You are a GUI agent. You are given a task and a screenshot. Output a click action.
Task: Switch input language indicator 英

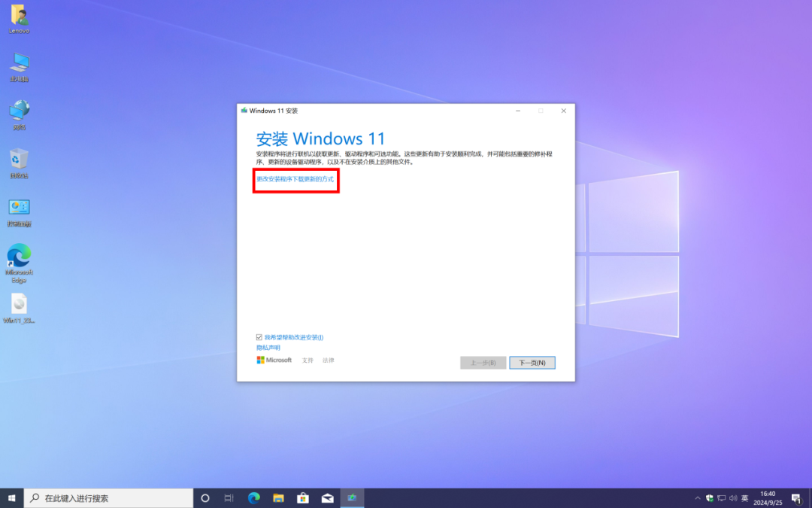pyautogui.click(x=744, y=498)
